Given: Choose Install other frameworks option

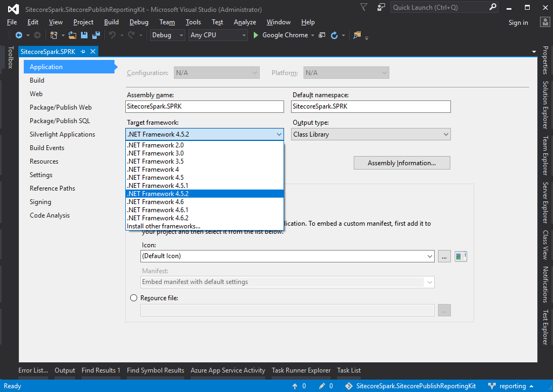Looking at the screenshot, I should point(205,226).
